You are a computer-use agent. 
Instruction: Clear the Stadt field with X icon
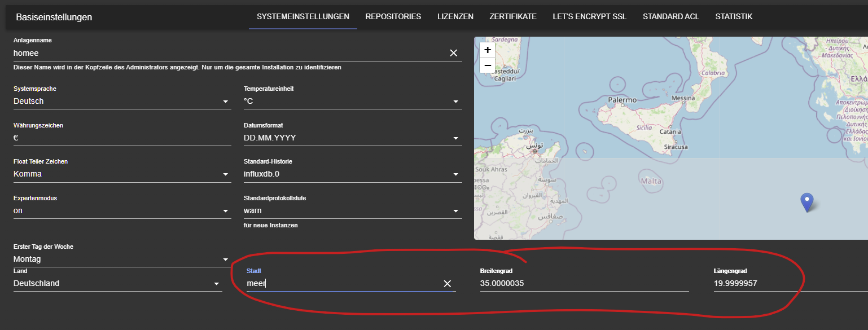pyautogui.click(x=448, y=284)
